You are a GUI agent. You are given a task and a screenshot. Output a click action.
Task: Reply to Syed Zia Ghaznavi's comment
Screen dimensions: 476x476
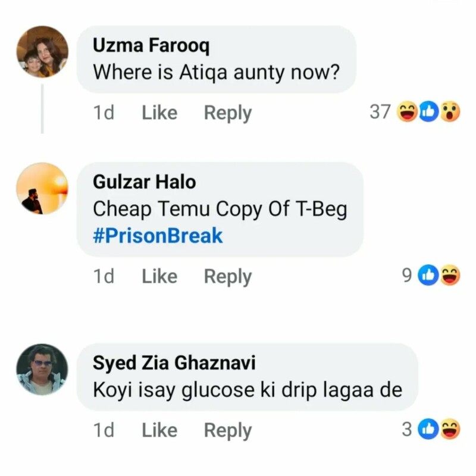click(x=227, y=430)
